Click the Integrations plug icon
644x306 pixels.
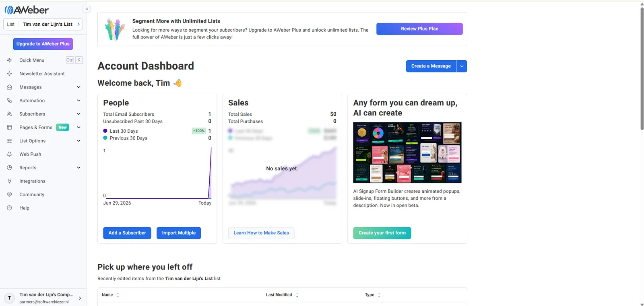[9, 181]
